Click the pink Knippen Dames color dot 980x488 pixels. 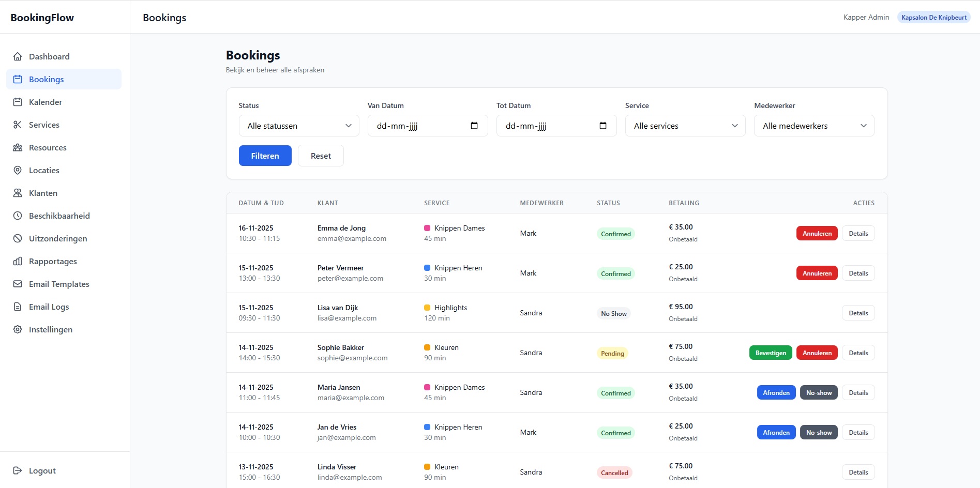(x=427, y=228)
